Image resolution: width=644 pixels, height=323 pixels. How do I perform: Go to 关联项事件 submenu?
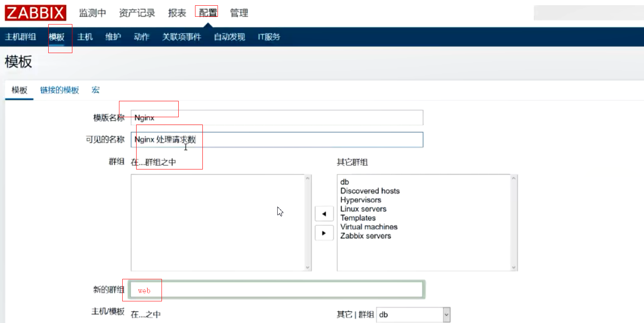pyautogui.click(x=182, y=37)
